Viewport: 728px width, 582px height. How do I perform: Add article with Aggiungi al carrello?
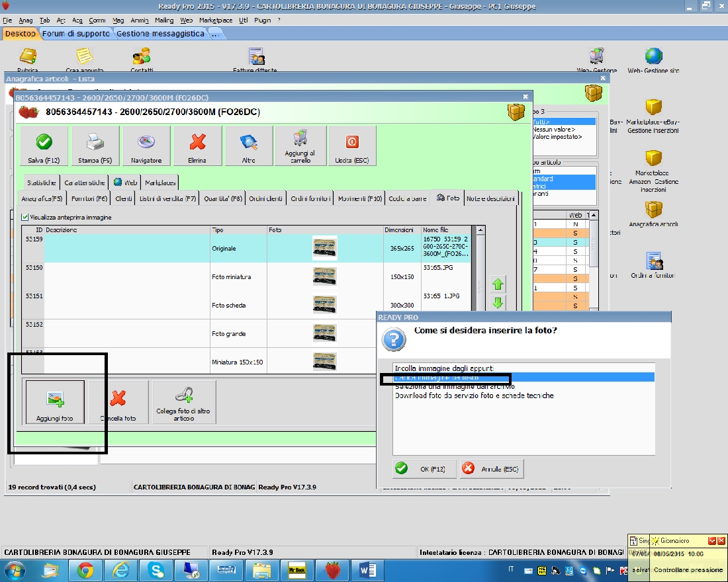(x=300, y=145)
